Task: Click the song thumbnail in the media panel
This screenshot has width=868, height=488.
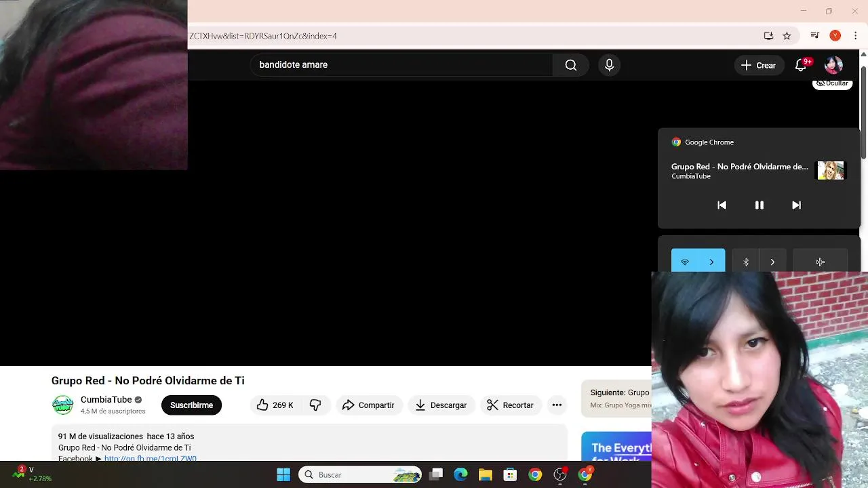Action: (x=831, y=170)
